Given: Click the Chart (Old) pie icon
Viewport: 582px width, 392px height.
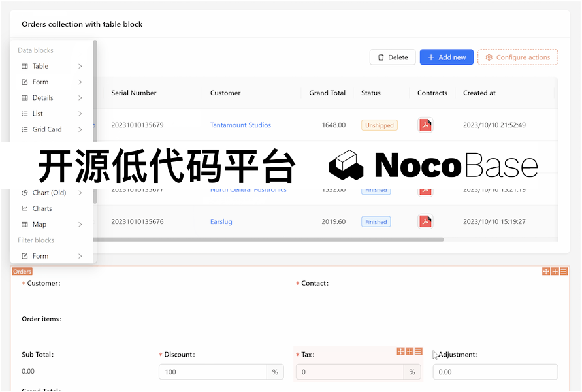Looking at the screenshot, I should [x=25, y=193].
